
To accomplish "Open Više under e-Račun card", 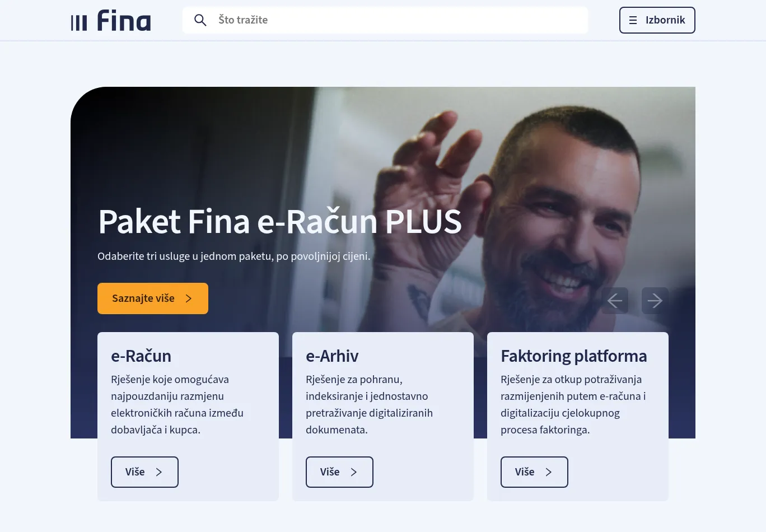I will pyautogui.click(x=144, y=472).
